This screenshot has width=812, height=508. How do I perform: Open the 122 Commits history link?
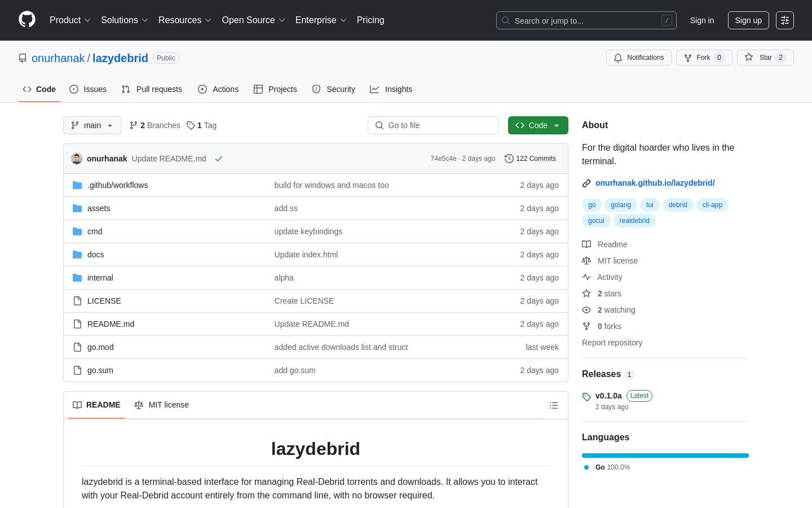[531, 159]
